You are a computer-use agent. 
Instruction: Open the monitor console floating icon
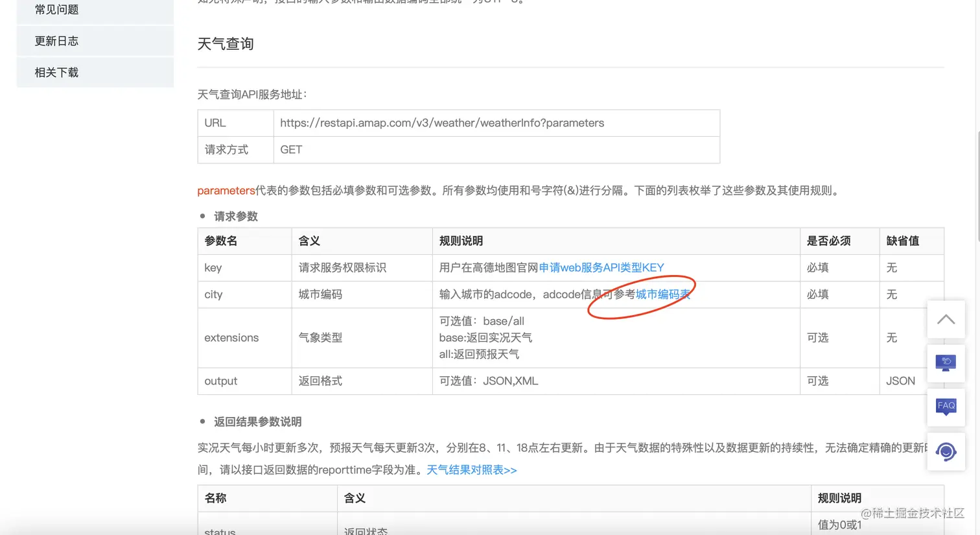[946, 363]
